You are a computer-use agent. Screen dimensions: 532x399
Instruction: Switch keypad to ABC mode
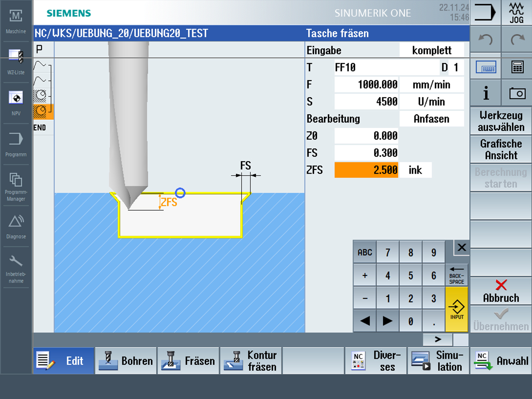click(365, 252)
